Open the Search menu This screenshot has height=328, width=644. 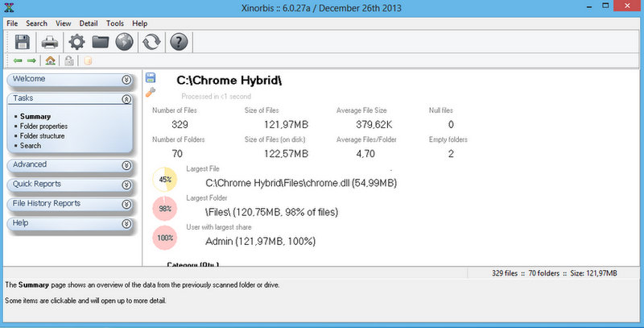36,23
